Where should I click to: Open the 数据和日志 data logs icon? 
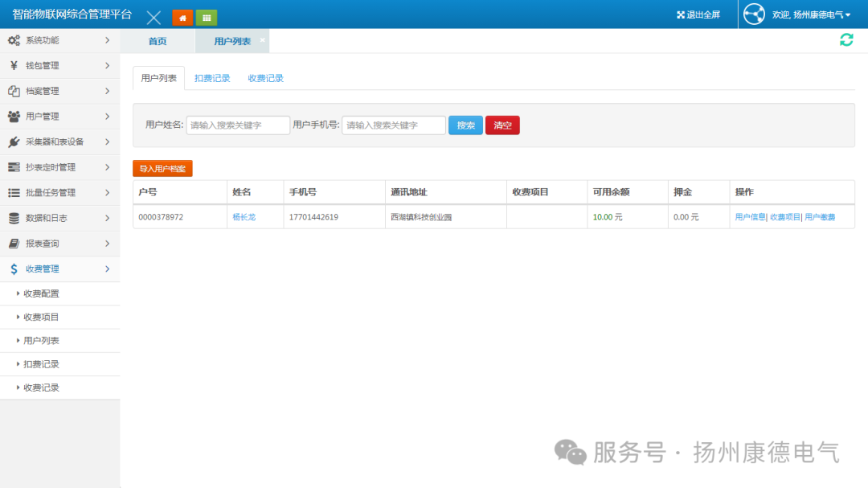(x=14, y=218)
